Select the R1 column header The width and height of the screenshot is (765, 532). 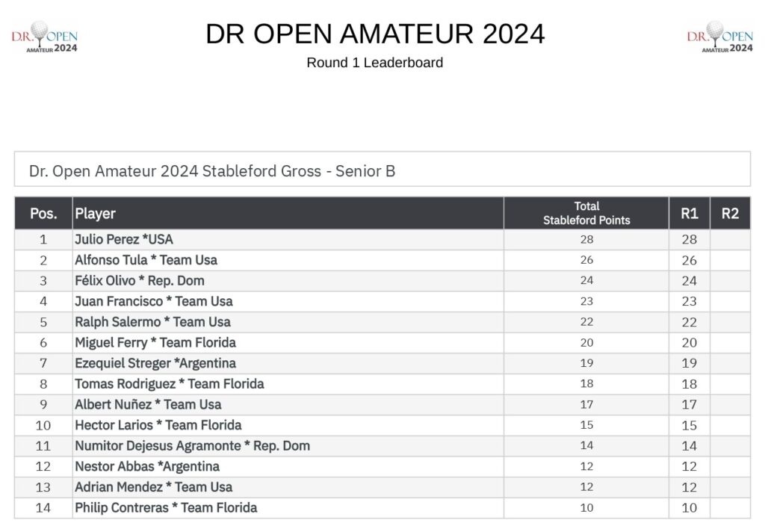689,213
